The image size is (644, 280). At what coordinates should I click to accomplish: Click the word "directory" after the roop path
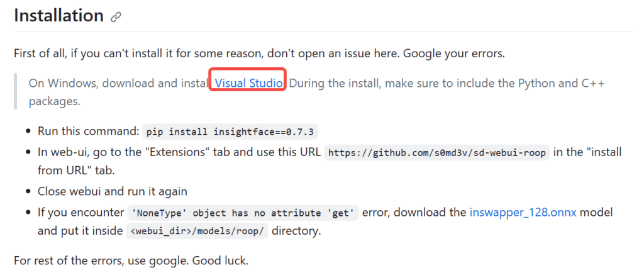297,231
